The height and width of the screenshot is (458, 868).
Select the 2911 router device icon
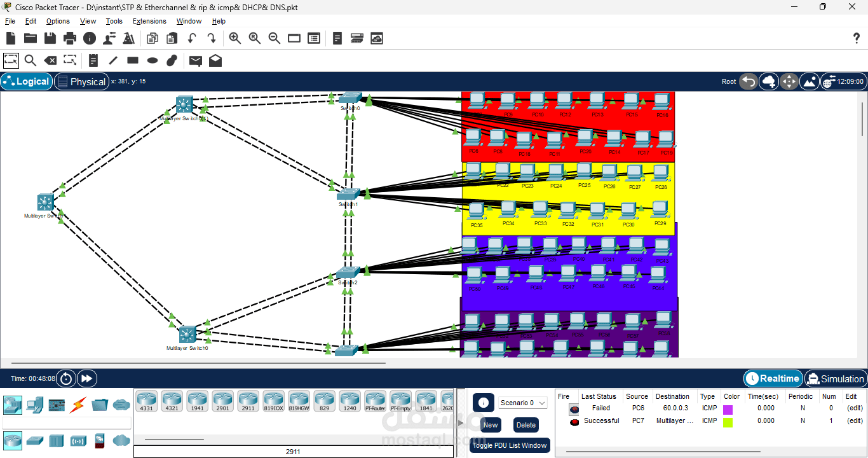[248, 400]
